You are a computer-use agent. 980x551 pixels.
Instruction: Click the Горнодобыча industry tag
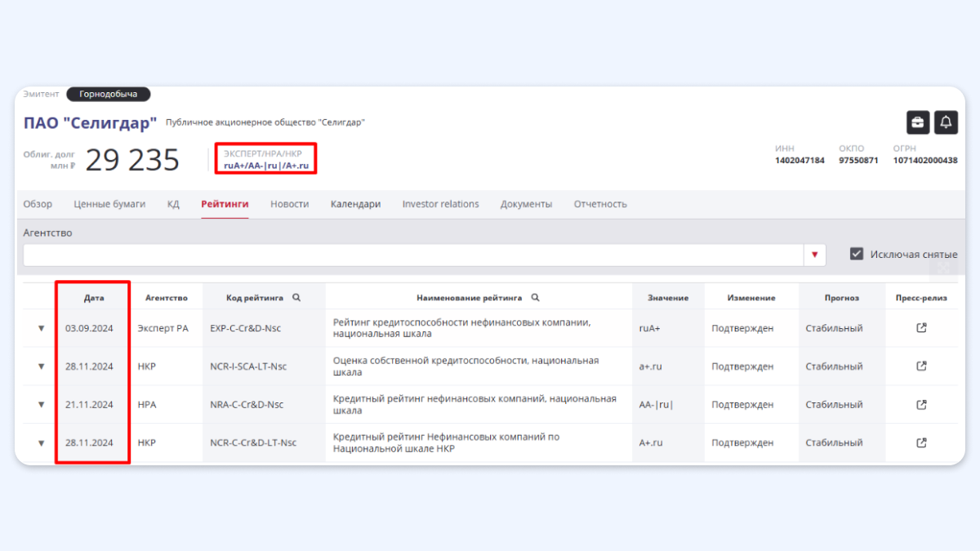point(109,94)
